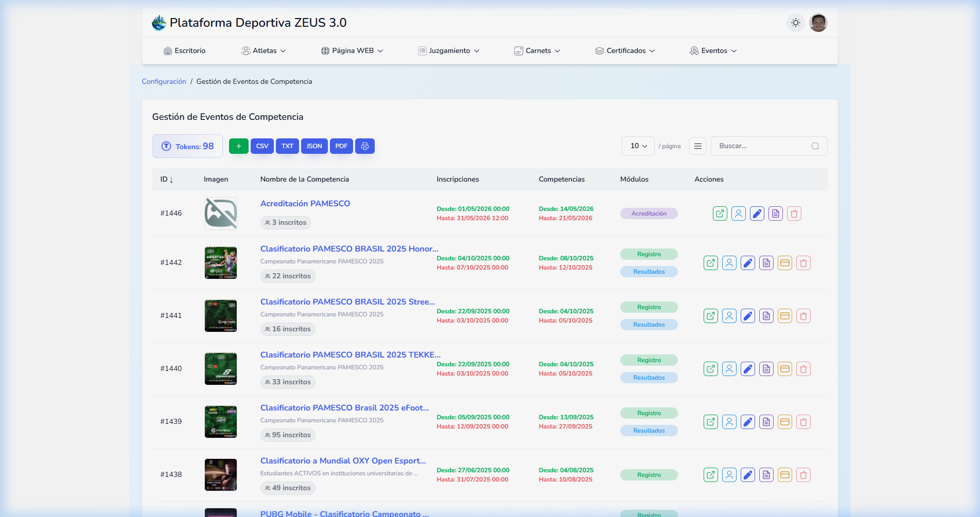Edit event #1446 with the pencil icon
Screen dimensions: 980x517
tap(757, 213)
